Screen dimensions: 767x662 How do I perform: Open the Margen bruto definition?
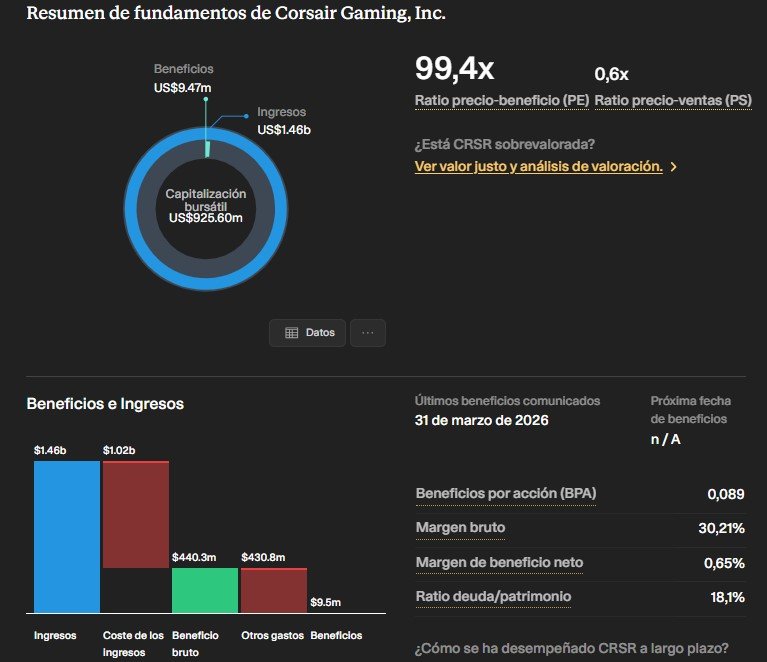[x=460, y=528]
